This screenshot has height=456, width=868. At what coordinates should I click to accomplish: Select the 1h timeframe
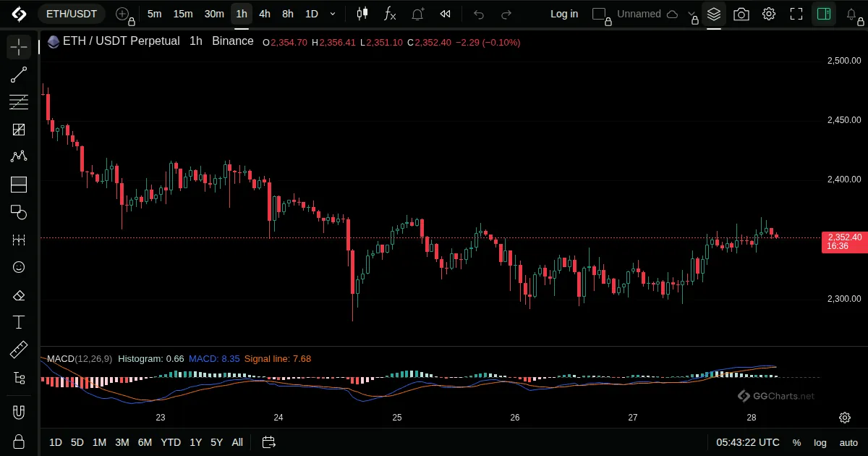click(x=242, y=14)
